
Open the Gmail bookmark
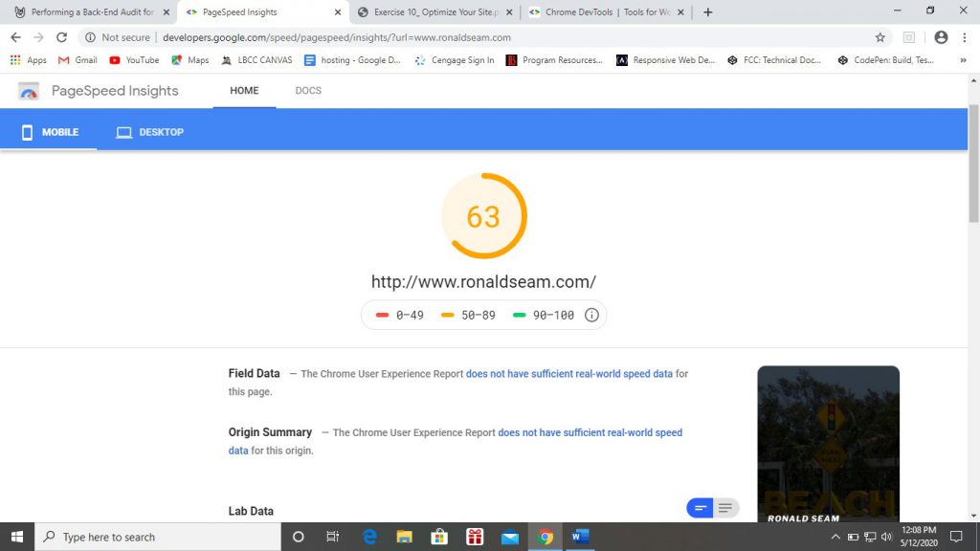[x=78, y=60]
